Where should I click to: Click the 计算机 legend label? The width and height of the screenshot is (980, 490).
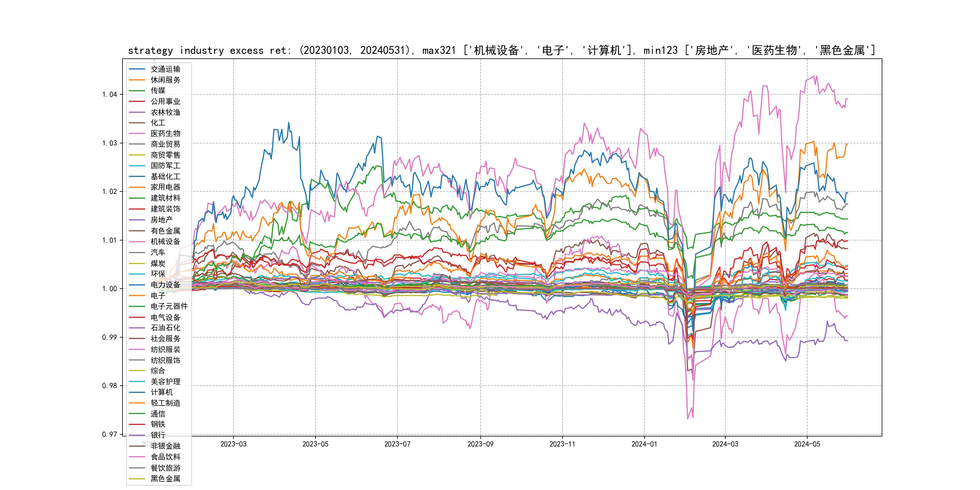pos(161,392)
